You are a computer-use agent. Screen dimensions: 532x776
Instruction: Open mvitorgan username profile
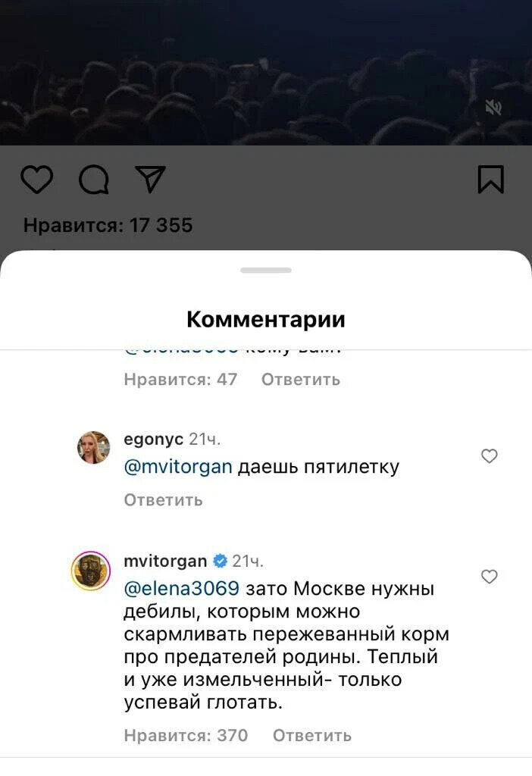pos(165,561)
